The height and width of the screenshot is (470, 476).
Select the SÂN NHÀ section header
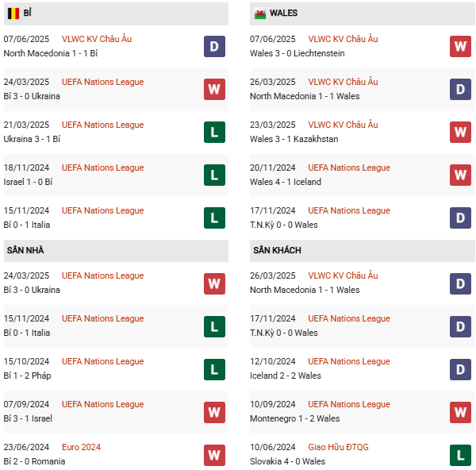(25, 250)
